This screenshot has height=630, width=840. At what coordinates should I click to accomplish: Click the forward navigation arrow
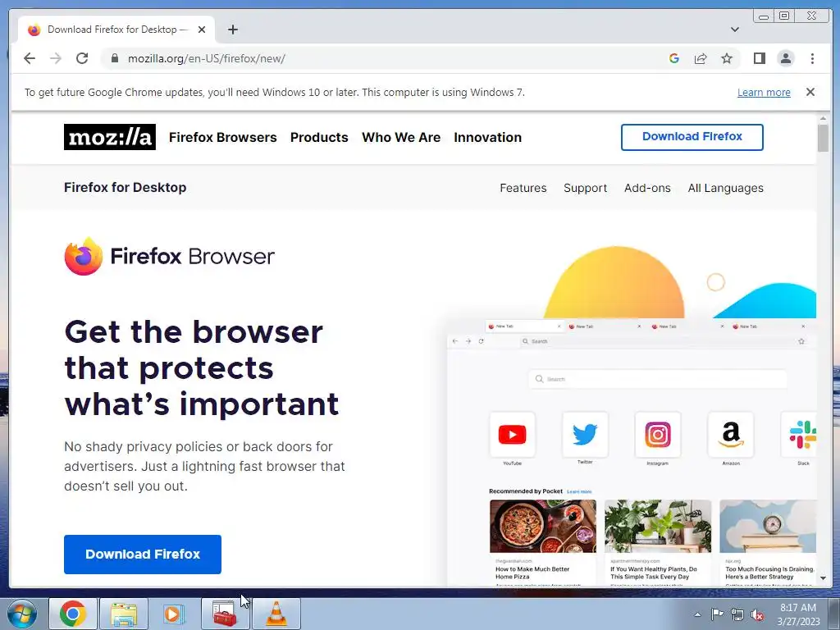(56, 58)
